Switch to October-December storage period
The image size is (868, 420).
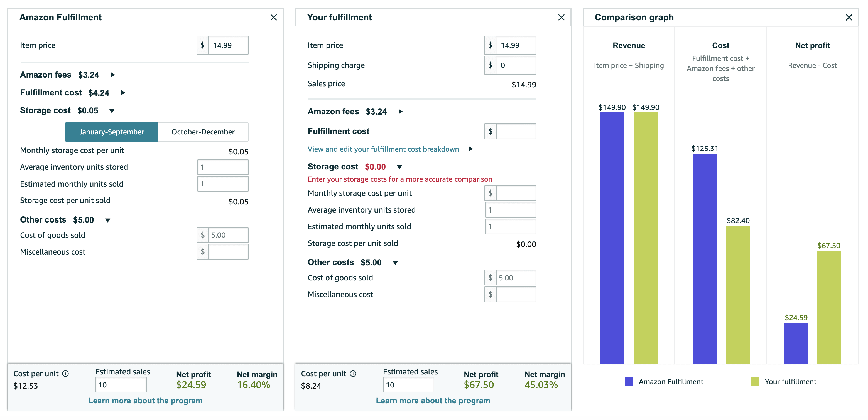(x=203, y=132)
